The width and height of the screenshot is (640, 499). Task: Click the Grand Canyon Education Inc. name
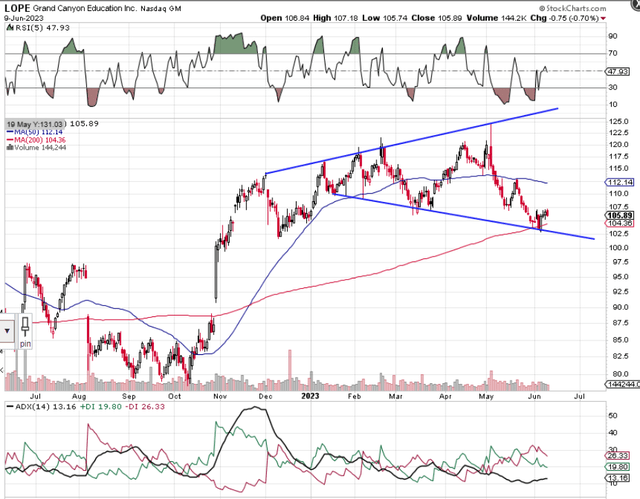[85, 8]
